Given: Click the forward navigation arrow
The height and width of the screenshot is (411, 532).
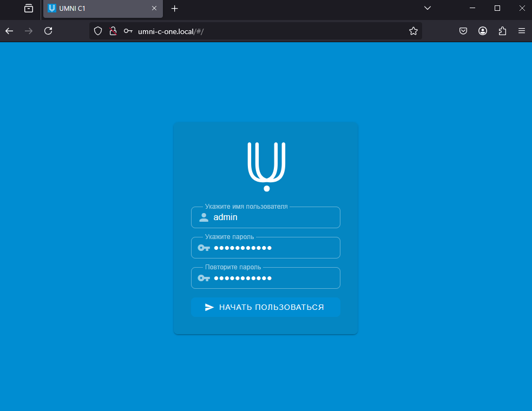Looking at the screenshot, I should point(29,31).
